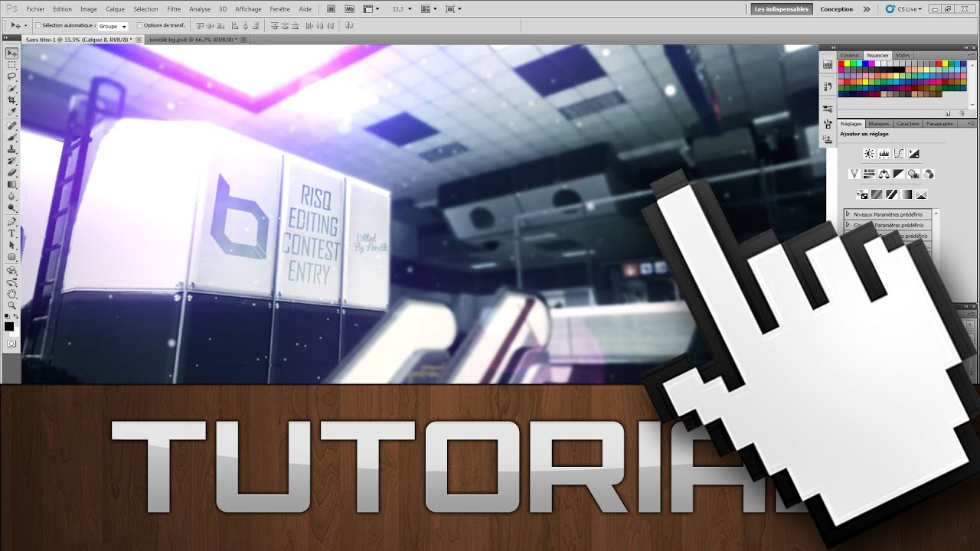Pick the pure red swatch in Nuancier

(x=841, y=64)
